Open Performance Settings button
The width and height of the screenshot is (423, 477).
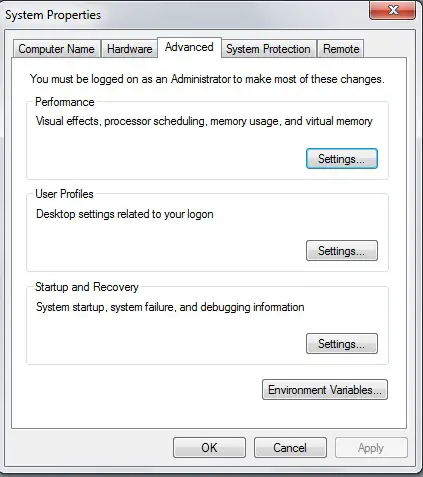[342, 159]
